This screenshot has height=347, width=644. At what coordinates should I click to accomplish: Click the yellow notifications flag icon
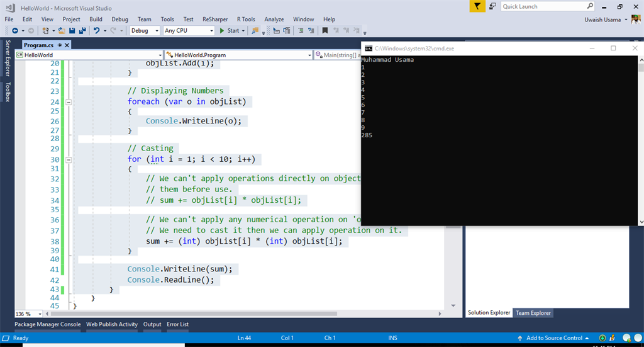478,6
